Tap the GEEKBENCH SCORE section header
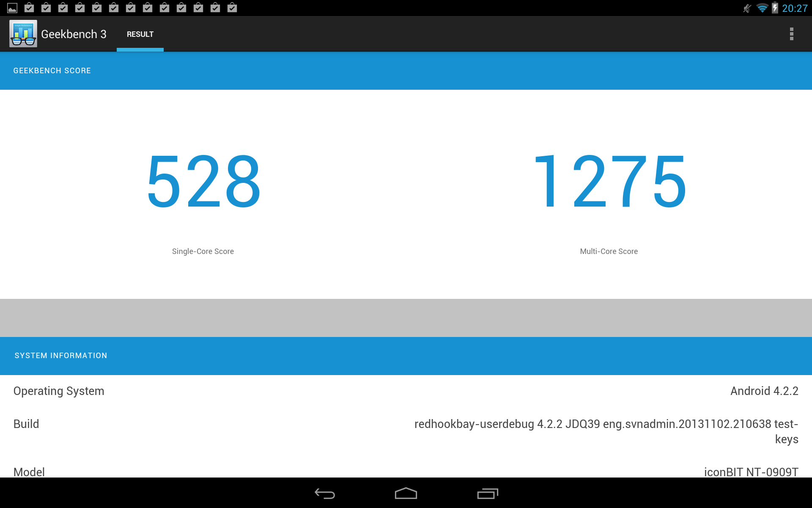The width and height of the screenshot is (812, 508). tap(52, 71)
